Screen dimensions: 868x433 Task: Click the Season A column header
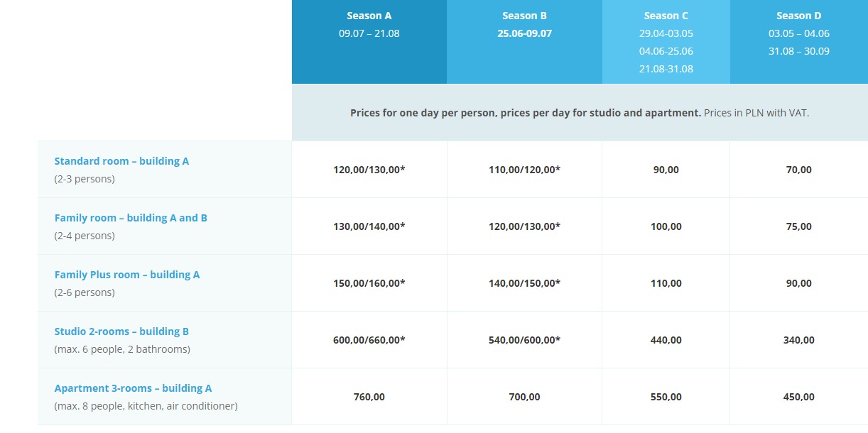[369, 16]
